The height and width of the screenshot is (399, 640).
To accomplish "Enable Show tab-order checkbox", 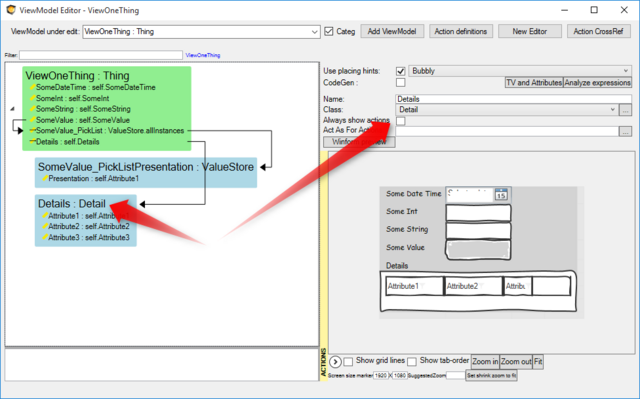I will [x=412, y=361].
